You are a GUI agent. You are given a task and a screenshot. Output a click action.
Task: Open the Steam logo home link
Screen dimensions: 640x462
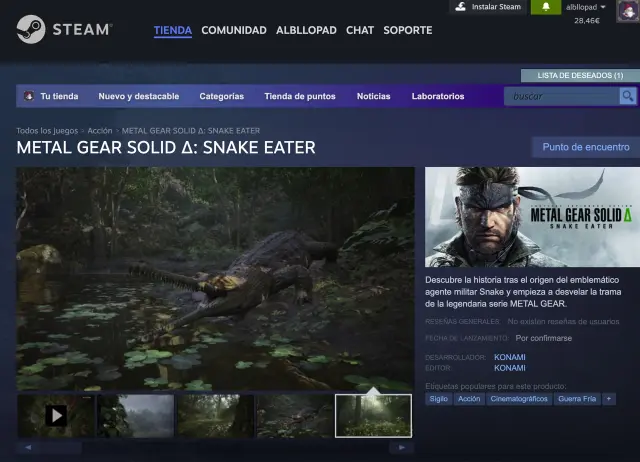[x=64, y=29]
